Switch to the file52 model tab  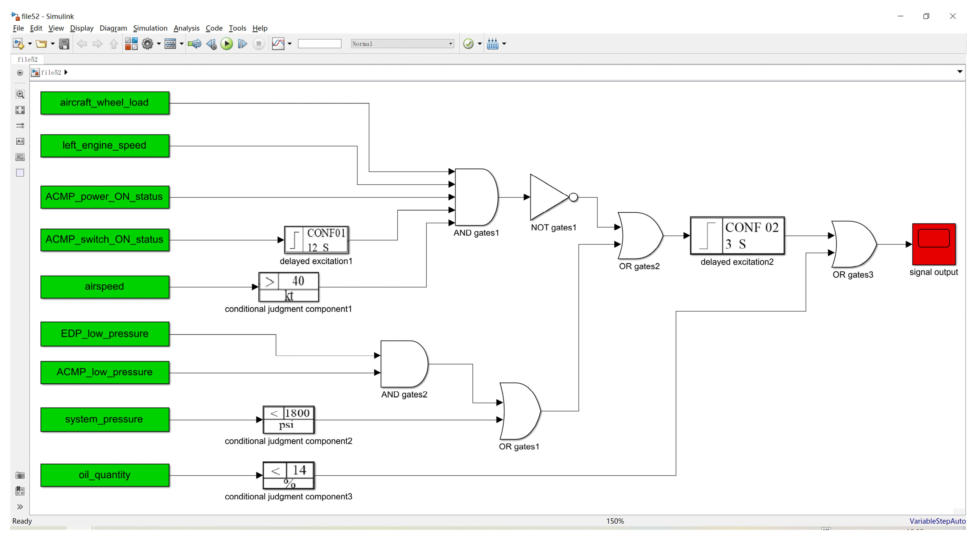tap(27, 59)
